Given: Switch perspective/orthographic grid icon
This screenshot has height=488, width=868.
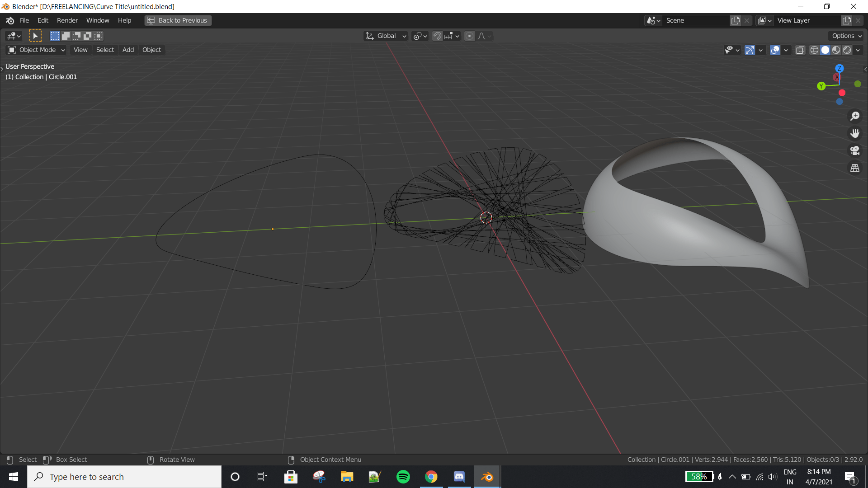Looking at the screenshot, I should [854, 168].
